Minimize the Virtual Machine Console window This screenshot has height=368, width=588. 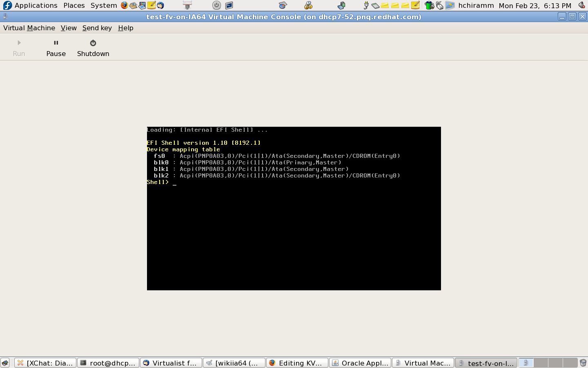pyautogui.click(x=562, y=17)
